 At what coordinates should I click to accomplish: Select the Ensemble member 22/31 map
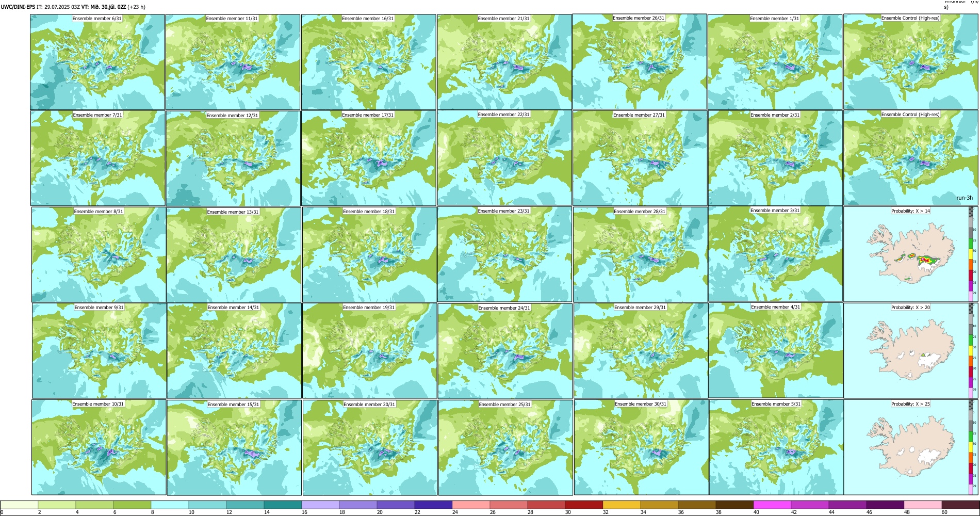click(504, 158)
